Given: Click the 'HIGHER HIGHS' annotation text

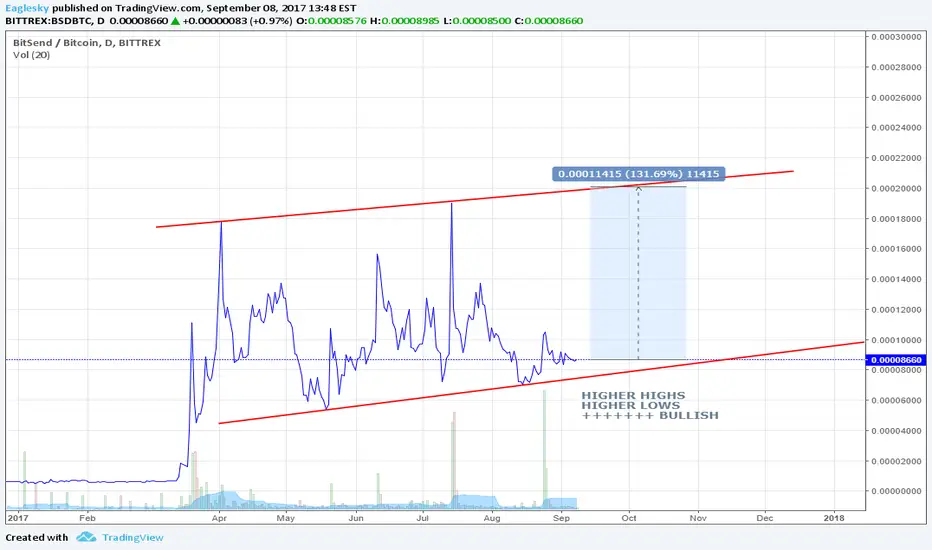Looking at the screenshot, I should (x=633, y=395).
